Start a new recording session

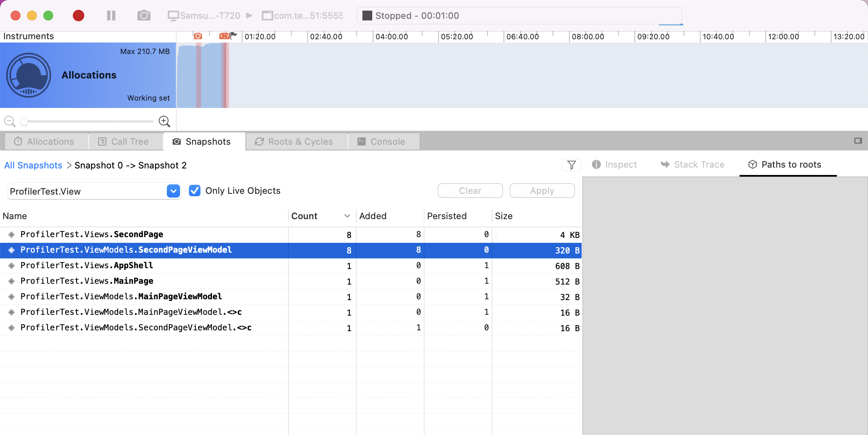coord(79,16)
